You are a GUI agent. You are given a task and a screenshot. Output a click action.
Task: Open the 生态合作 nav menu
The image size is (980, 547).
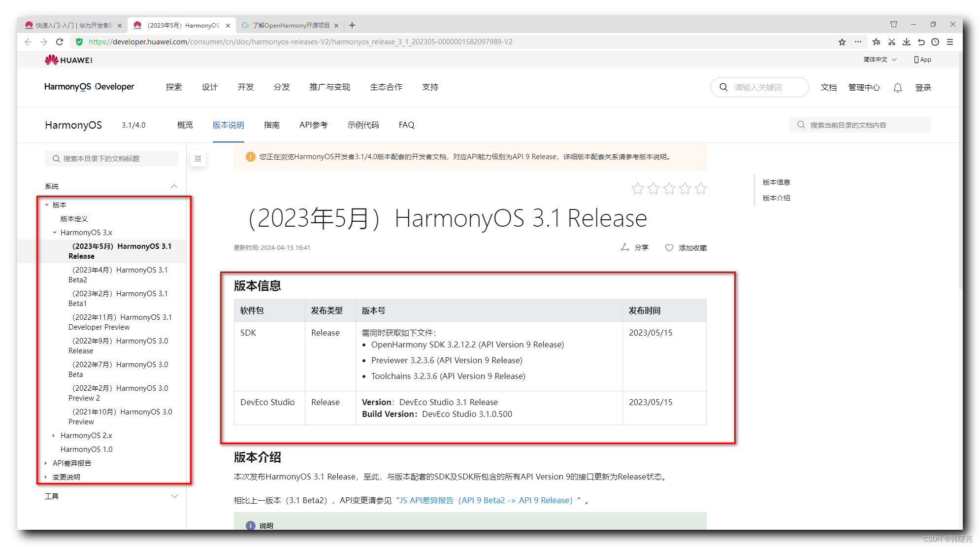386,87
